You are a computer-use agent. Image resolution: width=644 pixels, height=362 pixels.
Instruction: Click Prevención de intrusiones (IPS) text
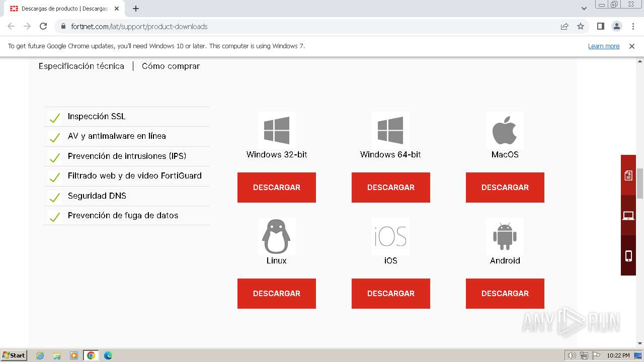click(x=127, y=156)
